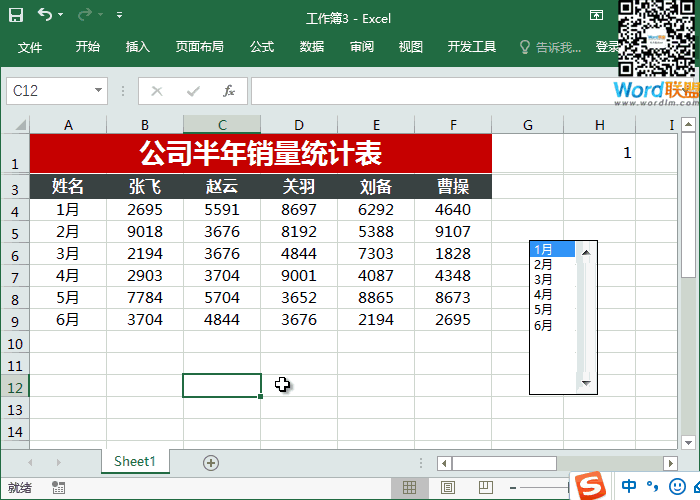The height and width of the screenshot is (500, 700).
Task: Click the Enter checkmark in formula bar
Action: point(193,92)
